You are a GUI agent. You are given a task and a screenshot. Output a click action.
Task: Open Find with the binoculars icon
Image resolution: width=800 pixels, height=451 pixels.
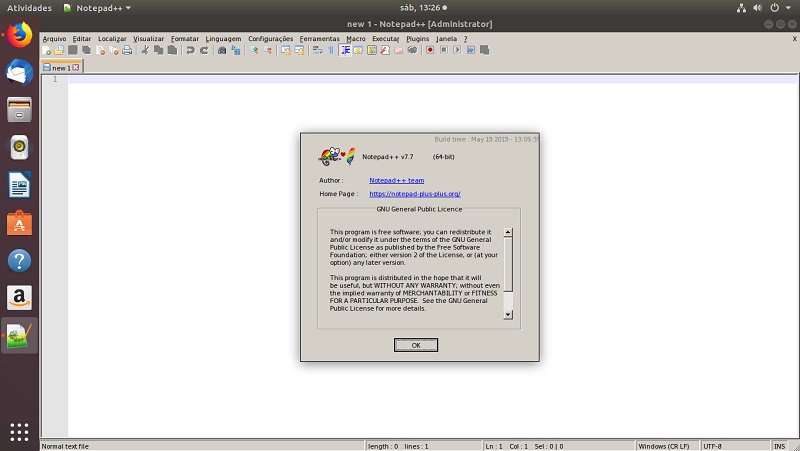[222, 50]
